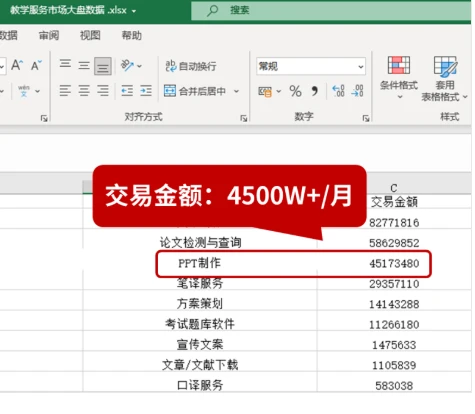Align text to the left
The image size is (475, 414).
click(x=65, y=90)
